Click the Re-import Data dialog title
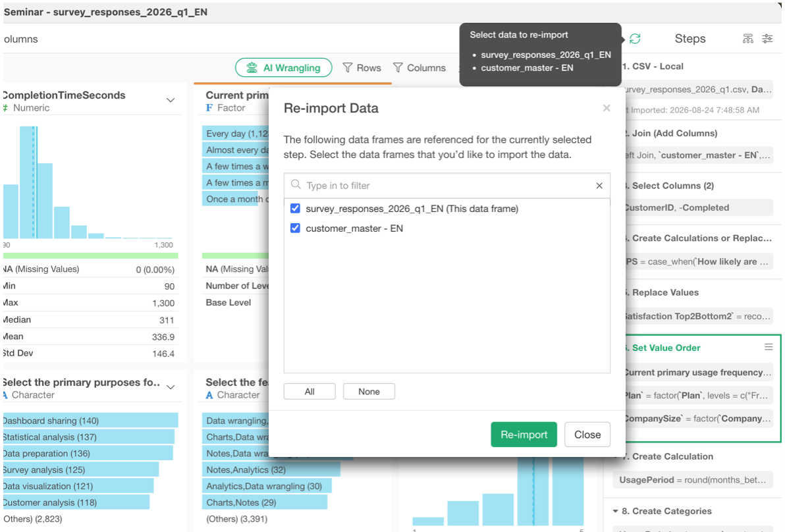This screenshot has height=532, width=785. pos(331,108)
